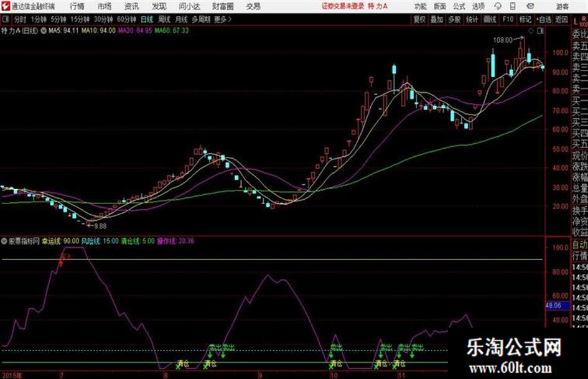Click the 清仓线: 5.00 label
The width and height of the screenshot is (588, 379).
(138, 241)
